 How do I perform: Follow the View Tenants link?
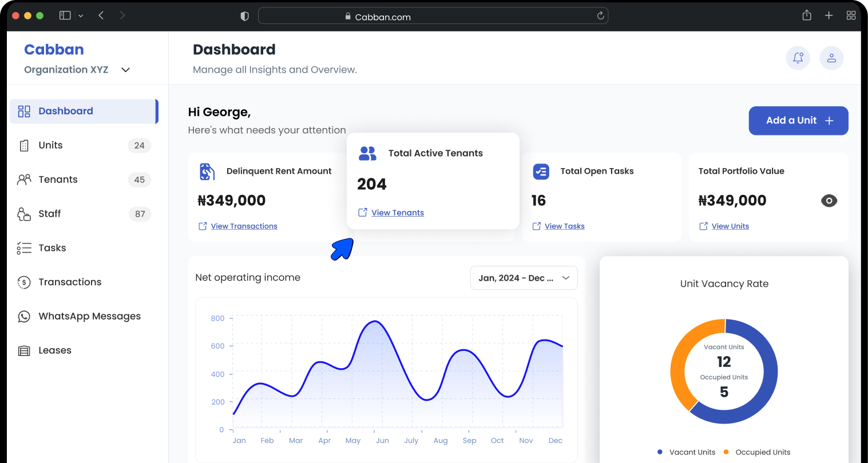point(397,212)
